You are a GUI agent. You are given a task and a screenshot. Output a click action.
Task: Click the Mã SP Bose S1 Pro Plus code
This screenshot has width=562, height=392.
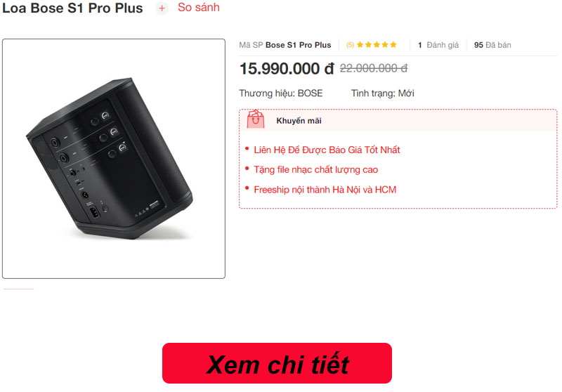285,45
